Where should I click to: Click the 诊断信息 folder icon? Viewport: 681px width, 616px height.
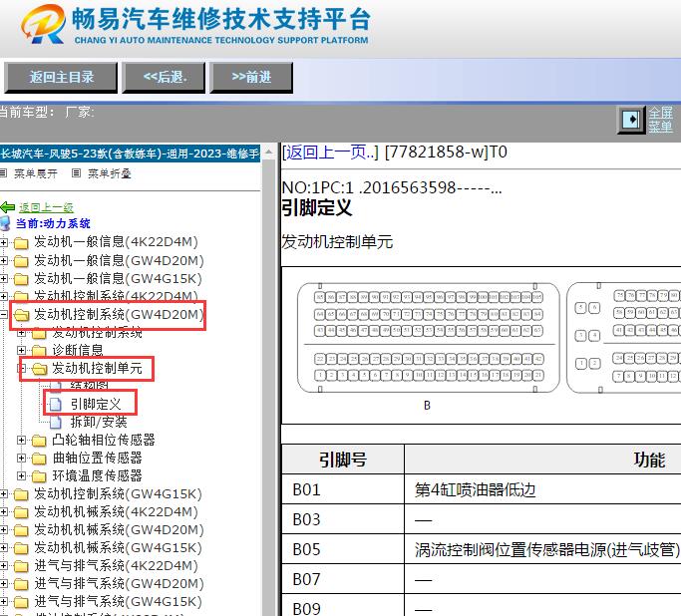pyautogui.click(x=39, y=350)
